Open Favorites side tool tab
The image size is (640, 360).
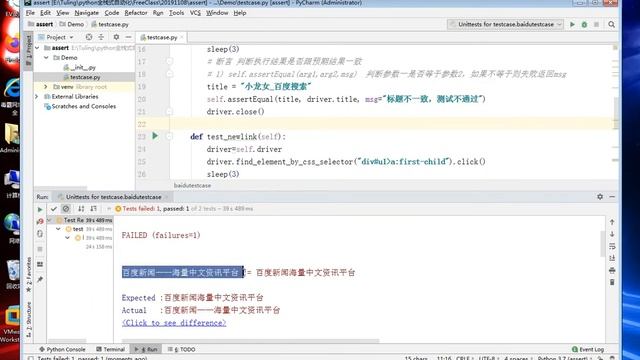pyautogui.click(x=28, y=274)
